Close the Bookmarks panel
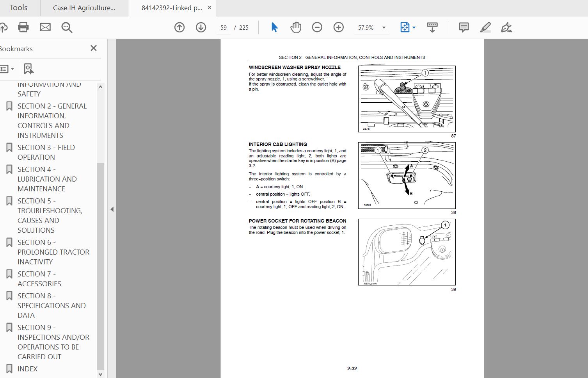This screenshot has width=588, height=378. tap(94, 48)
